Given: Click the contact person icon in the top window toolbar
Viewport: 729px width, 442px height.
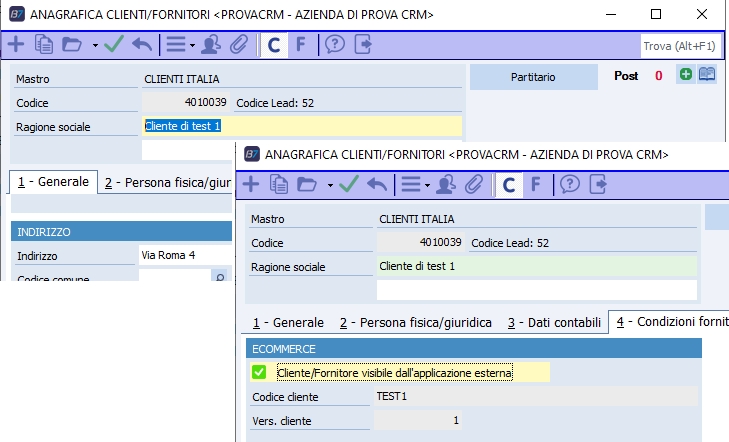Looking at the screenshot, I should point(211,44).
